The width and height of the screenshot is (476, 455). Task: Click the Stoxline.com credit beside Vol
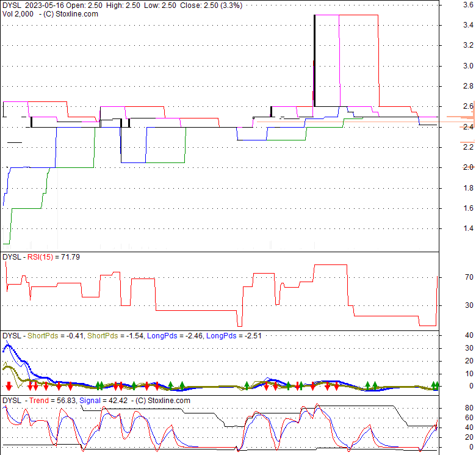[x=71, y=14]
